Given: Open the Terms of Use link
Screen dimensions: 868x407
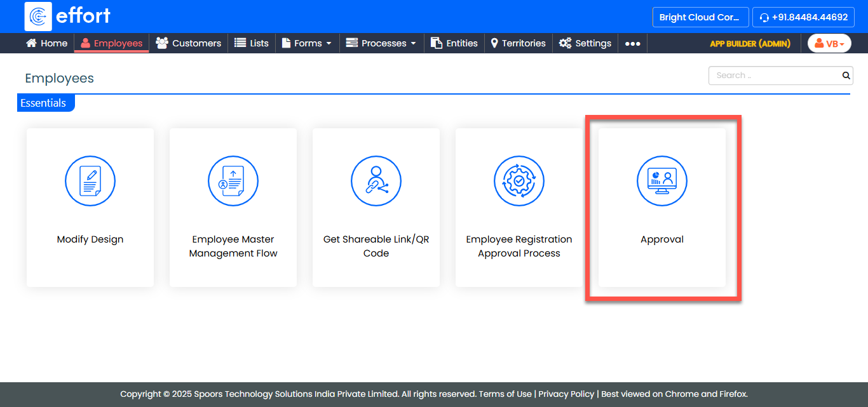Looking at the screenshot, I should click(x=505, y=394).
